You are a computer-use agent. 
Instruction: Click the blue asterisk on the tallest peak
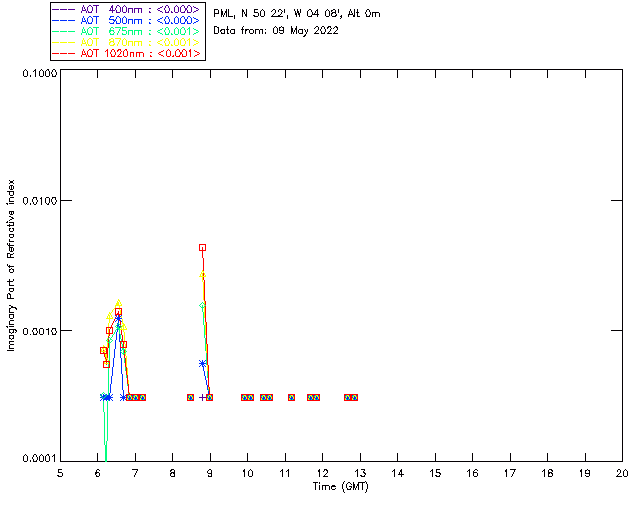point(202,363)
